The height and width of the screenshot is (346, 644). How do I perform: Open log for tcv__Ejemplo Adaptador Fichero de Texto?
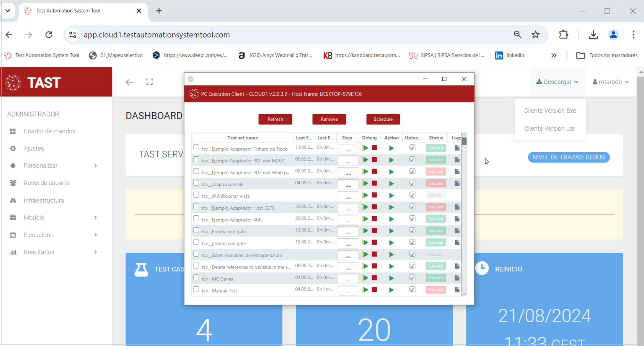tap(457, 148)
